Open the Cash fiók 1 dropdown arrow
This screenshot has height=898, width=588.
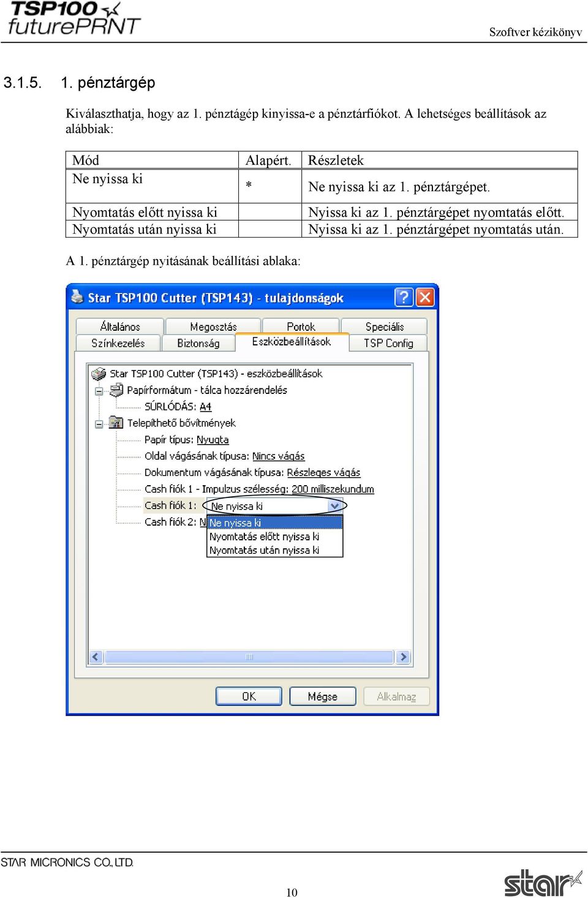click(334, 506)
